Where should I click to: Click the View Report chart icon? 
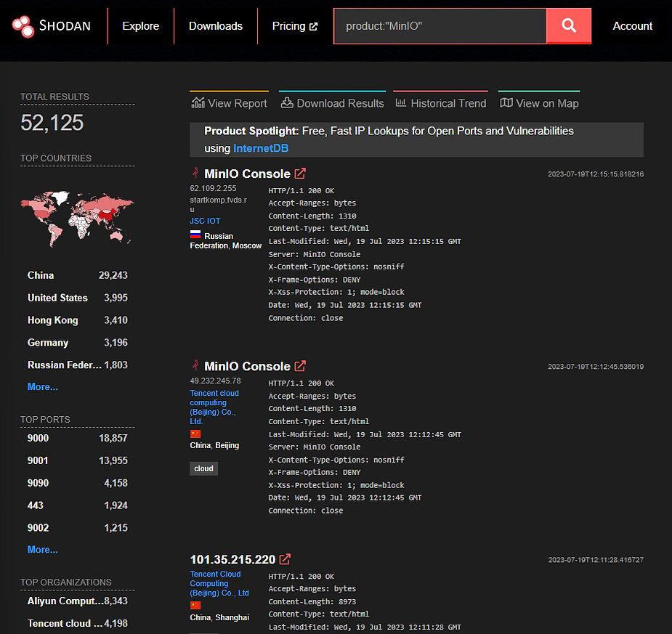click(198, 103)
